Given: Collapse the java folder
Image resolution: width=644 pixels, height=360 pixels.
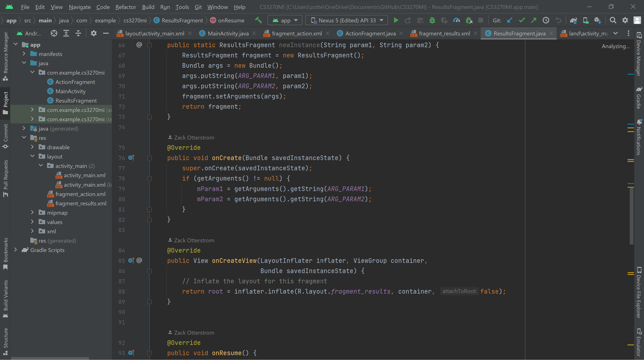Looking at the screenshot, I should pyautogui.click(x=24, y=63).
